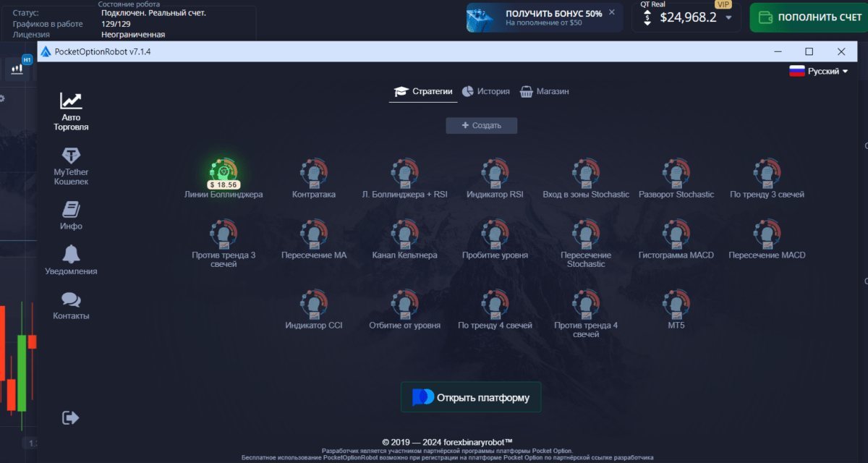This screenshot has height=463, width=868.
Task: Select the Гистограмма MACD strategy icon
Action: [x=676, y=234]
